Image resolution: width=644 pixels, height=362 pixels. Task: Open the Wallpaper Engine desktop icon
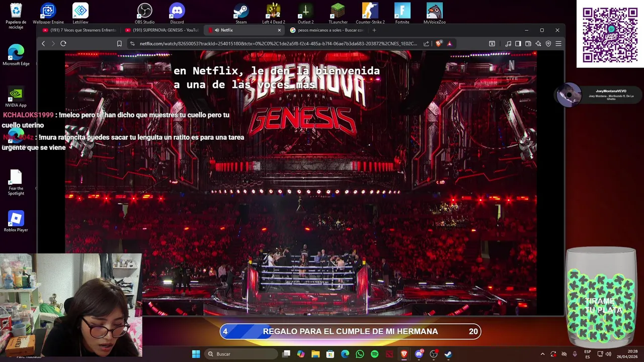(48, 14)
